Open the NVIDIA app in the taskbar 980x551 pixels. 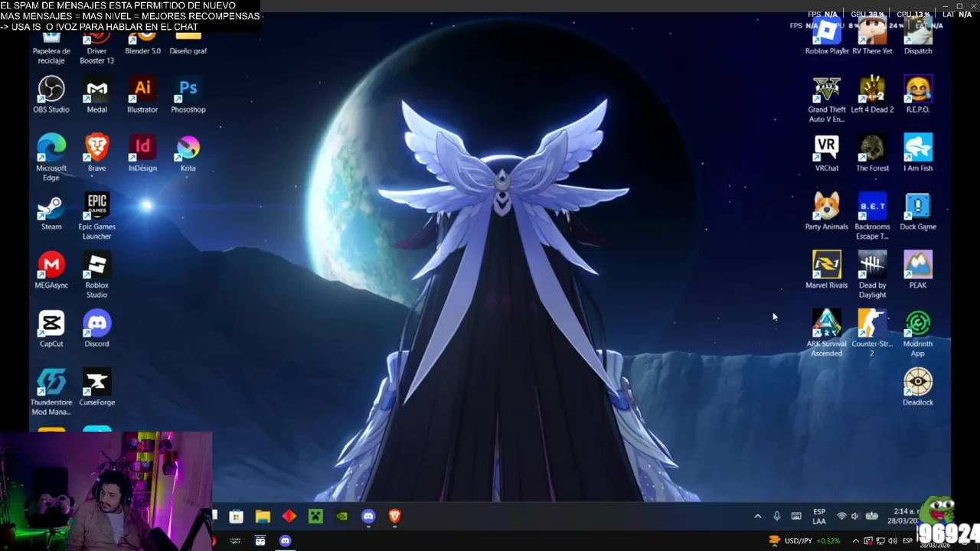click(342, 517)
